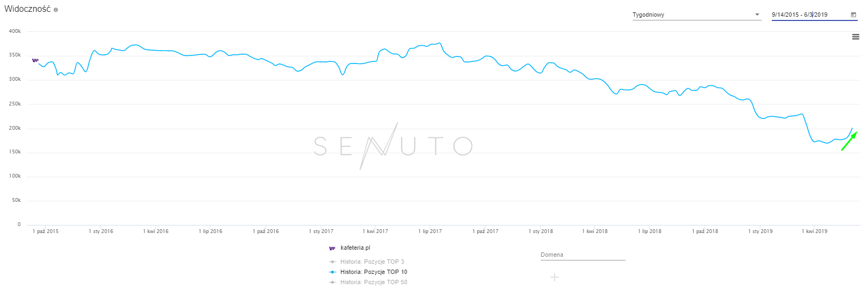Image resolution: width=868 pixels, height=289 pixels.
Task: Open the chart hamburger menu
Action: [856, 37]
